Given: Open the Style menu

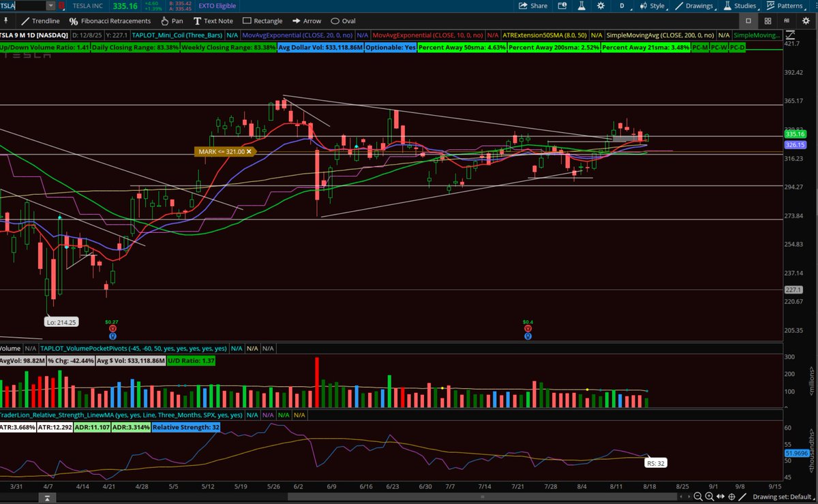Looking at the screenshot, I should 652,5.
